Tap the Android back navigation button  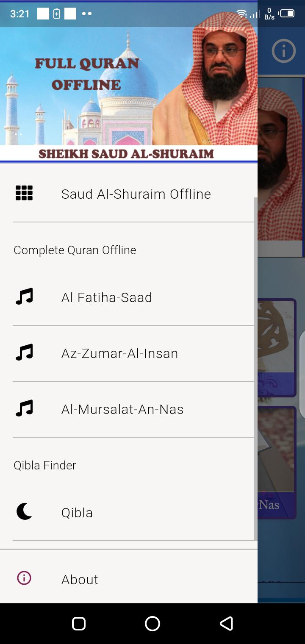point(226,624)
